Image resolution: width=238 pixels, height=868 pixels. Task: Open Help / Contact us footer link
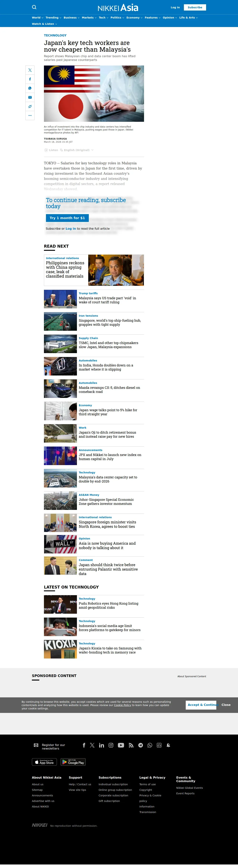click(80, 784)
